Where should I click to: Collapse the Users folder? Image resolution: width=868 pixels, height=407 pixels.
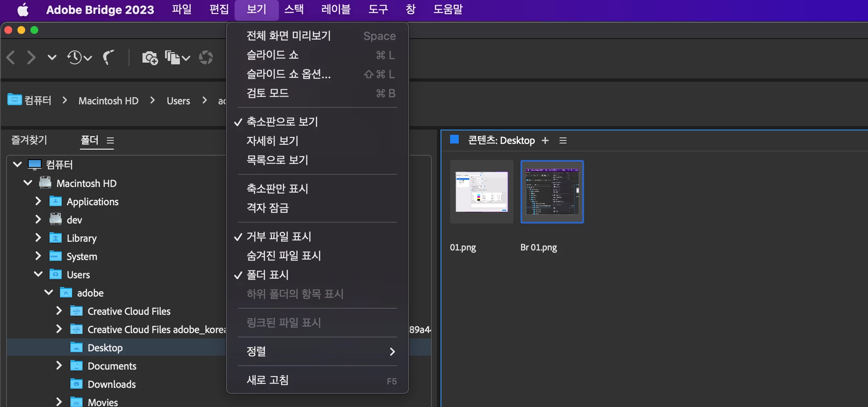click(x=38, y=274)
